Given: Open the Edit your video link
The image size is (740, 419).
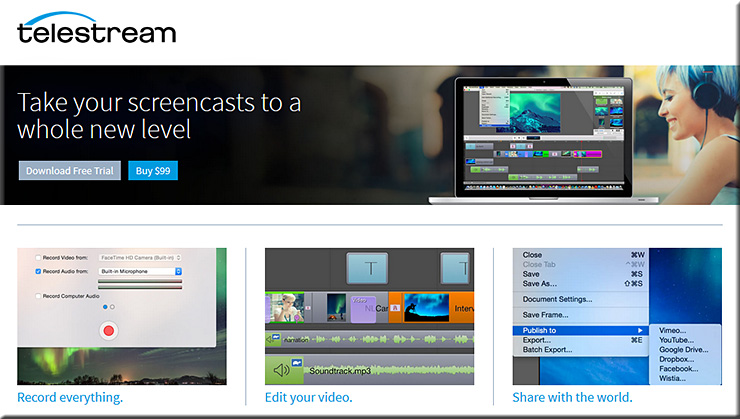Looking at the screenshot, I should pyautogui.click(x=309, y=397).
